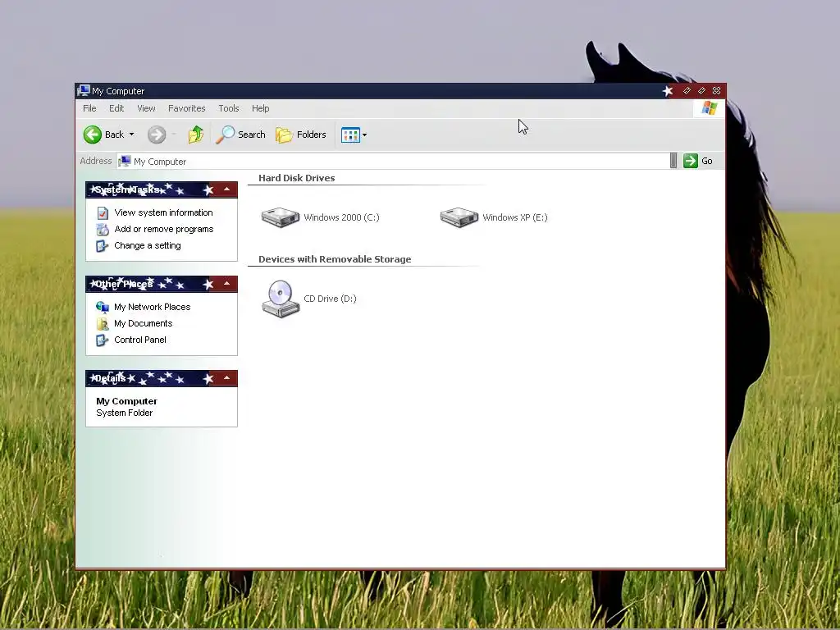This screenshot has height=630, width=840.
Task: Select the Windows XP (E:) drive icon
Action: coord(459,217)
